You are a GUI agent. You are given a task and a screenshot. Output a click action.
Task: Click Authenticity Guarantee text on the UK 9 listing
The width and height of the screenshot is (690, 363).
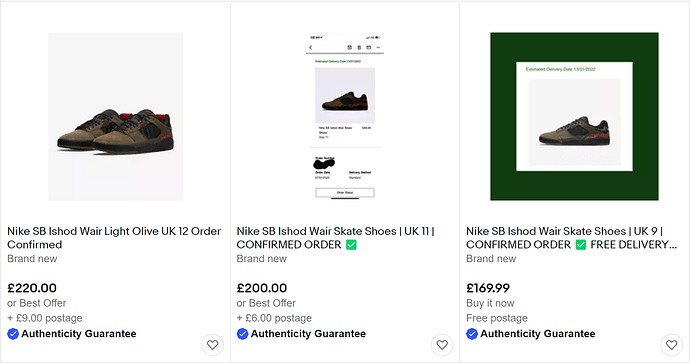pos(538,334)
